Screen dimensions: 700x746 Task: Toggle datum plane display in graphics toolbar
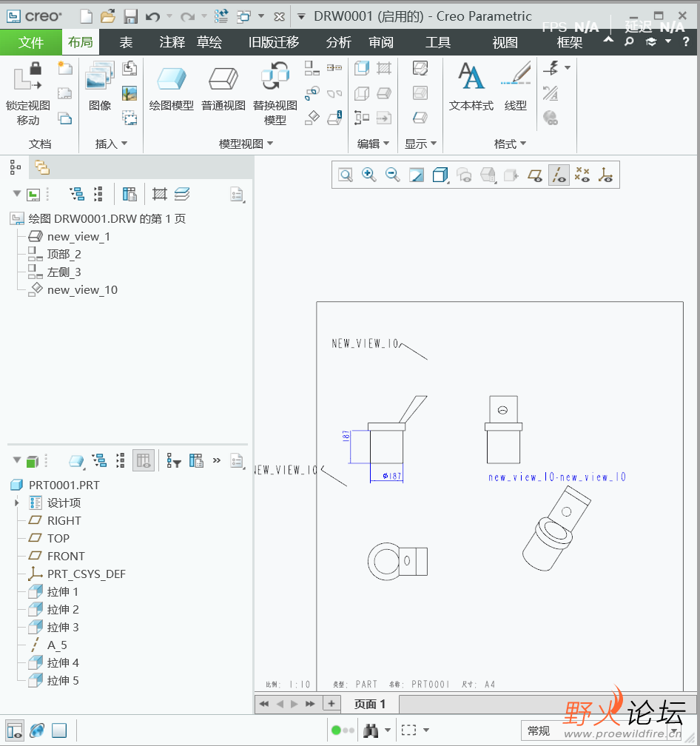click(x=535, y=175)
